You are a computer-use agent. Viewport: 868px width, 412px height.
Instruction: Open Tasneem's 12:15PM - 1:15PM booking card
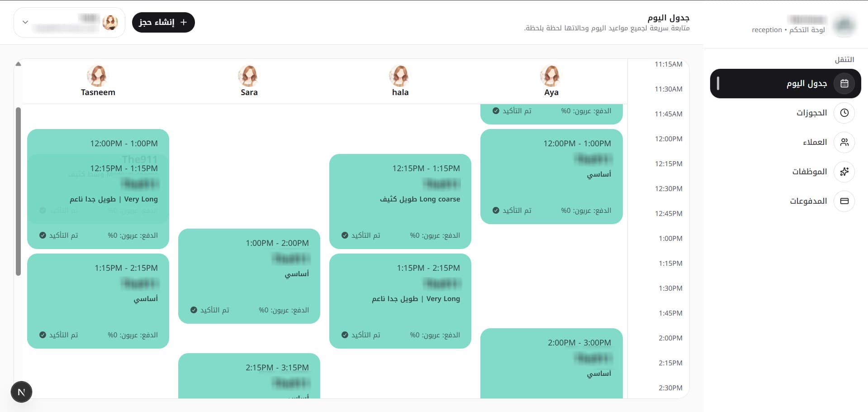click(98, 201)
